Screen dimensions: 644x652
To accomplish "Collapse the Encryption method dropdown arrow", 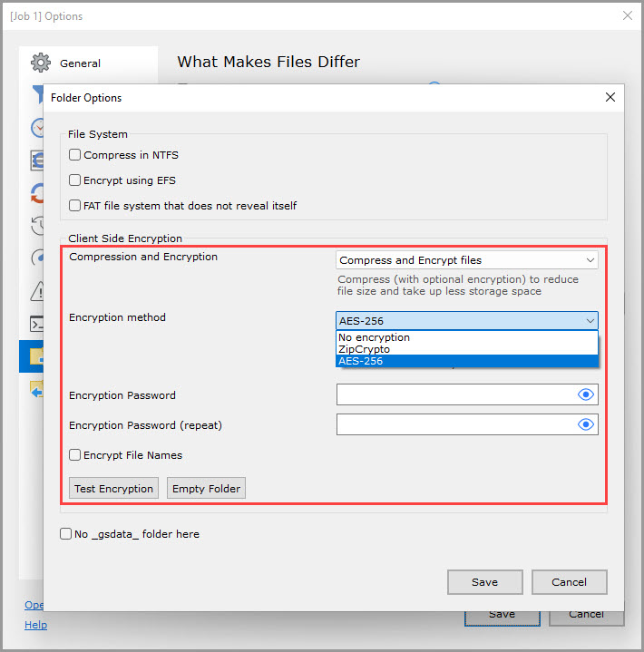I will tap(590, 321).
